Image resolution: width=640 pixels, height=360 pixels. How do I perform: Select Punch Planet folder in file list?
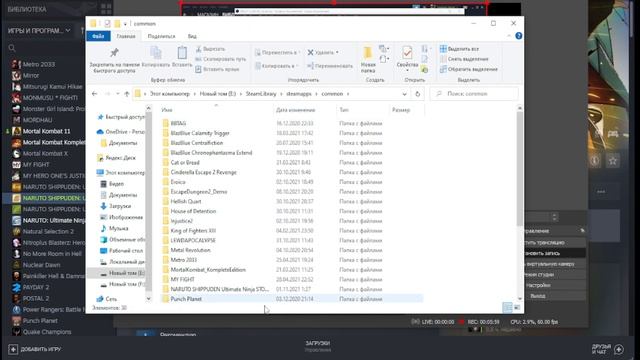[x=182, y=299]
